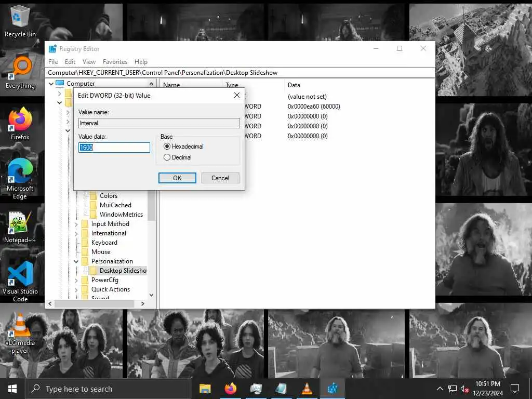Screen dimensions: 532x399
Task: Select the (value not set) data cell
Action: [307, 97]
